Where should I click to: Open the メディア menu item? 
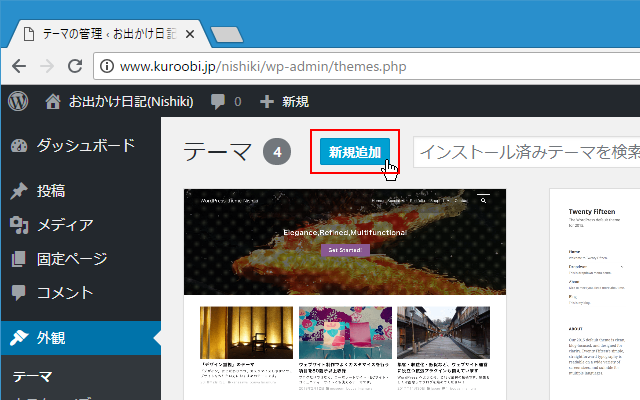pyautogui.click(x=80, y=225)
